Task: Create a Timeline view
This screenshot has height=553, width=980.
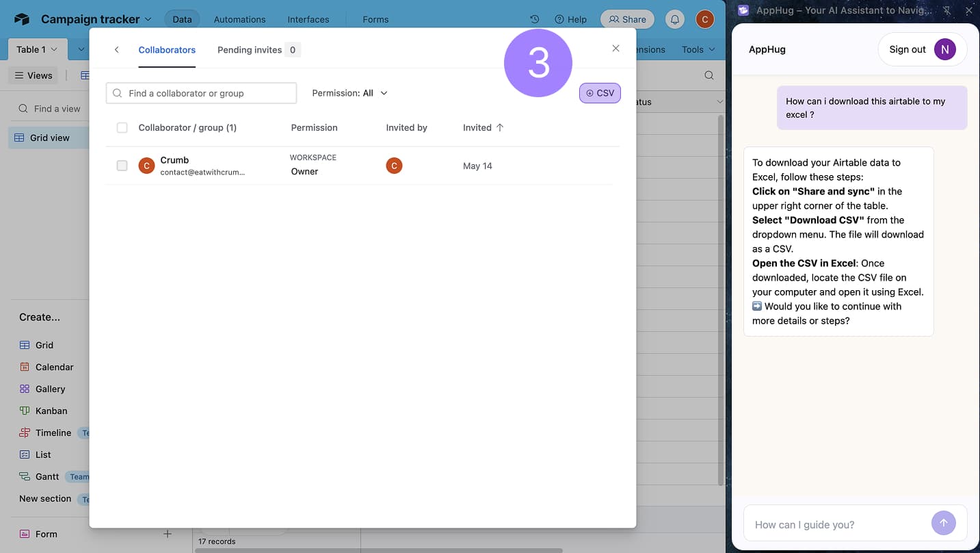Action: [46, 433]
